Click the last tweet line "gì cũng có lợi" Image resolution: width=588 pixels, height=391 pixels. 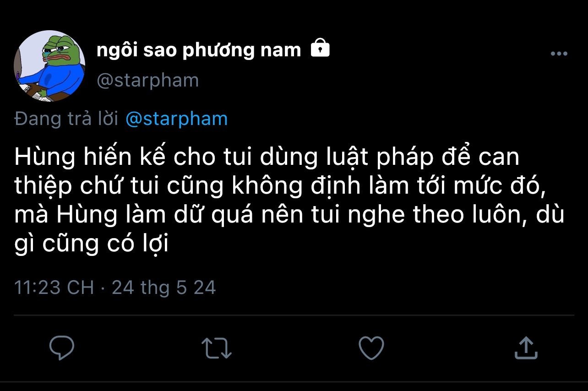coord(92,244)
